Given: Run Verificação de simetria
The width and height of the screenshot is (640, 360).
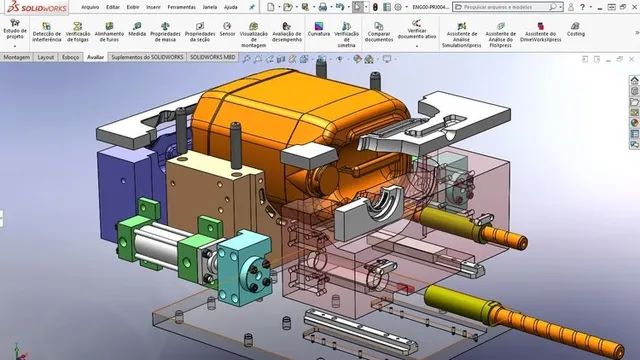Looking at the screenshot, I should pos(346,35).
